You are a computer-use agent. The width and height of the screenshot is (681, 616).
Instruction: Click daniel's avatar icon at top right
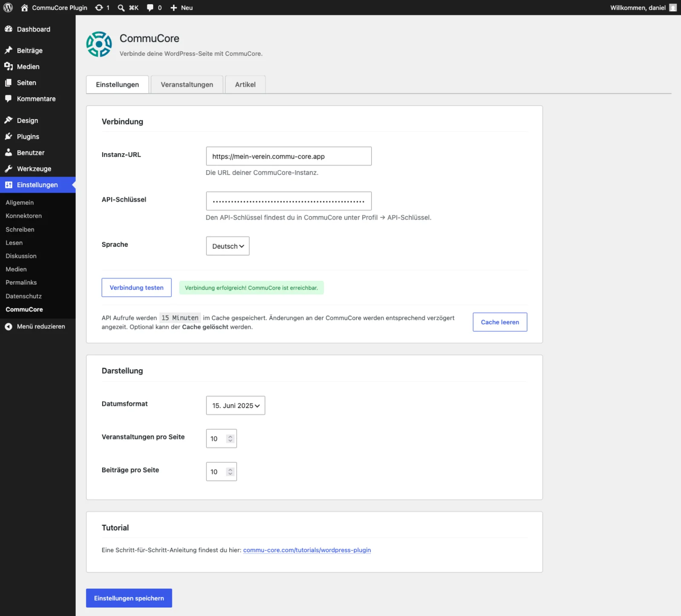tap(673, 8)
